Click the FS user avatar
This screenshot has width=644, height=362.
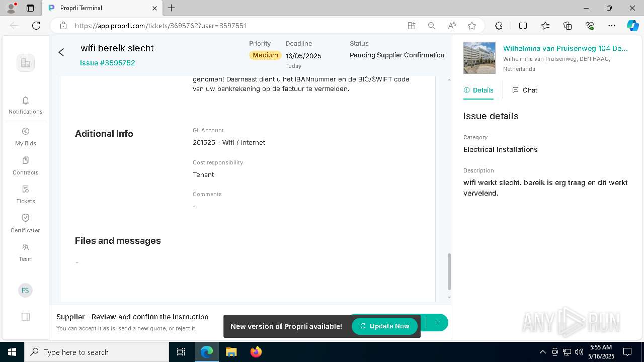[25, 291]
